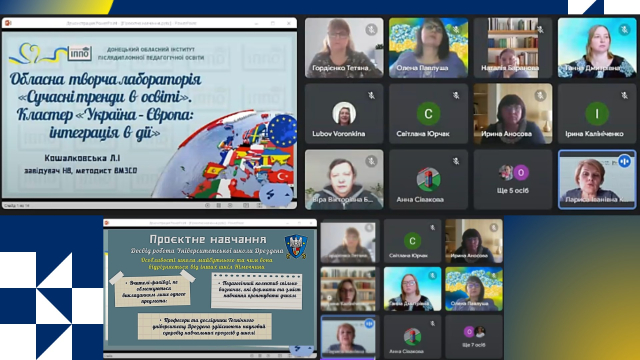Click the muted mic icon on Гордієнко Тетяна's tile
The width and height of the screenshot is (640, 360).
click(371, 29)
